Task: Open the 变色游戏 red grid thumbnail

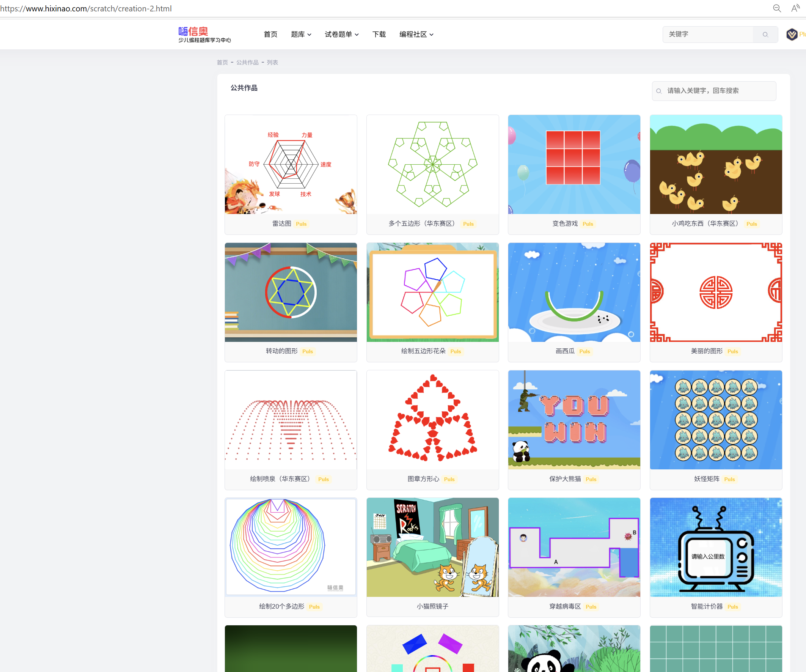Action: click(x=574, y=164)
